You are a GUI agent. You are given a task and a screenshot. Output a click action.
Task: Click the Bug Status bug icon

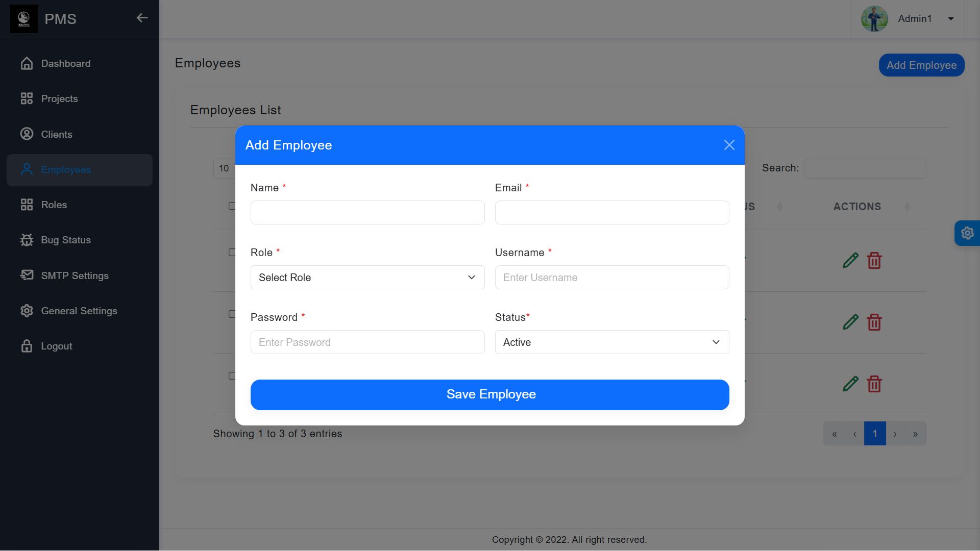(27, 240)
